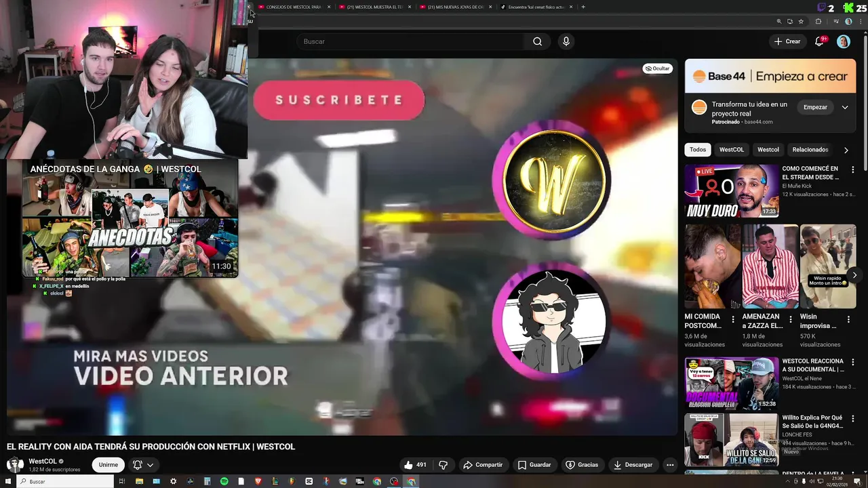This screenshot has height=488, width=868.
Task: Open options for the MI COMIDA POSTCOM short
Action: point(733,319)
